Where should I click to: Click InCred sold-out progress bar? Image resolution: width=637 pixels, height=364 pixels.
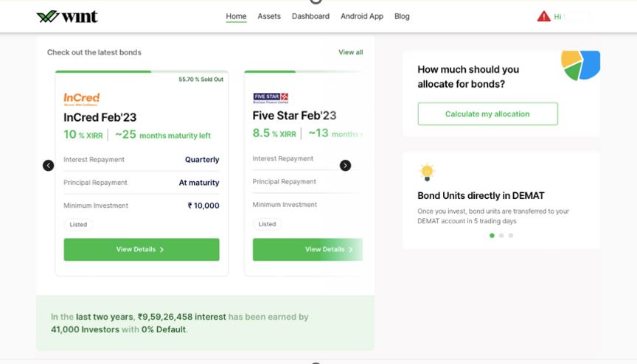click(142, 71)
